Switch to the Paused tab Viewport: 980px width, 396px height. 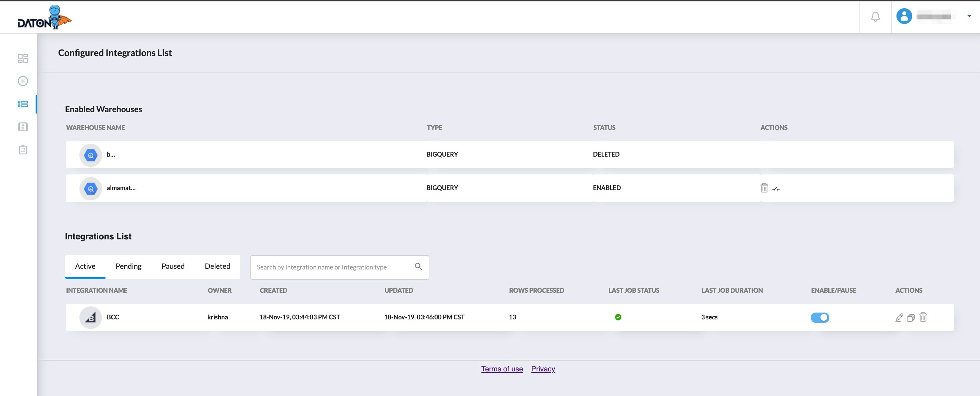[173, 266]
